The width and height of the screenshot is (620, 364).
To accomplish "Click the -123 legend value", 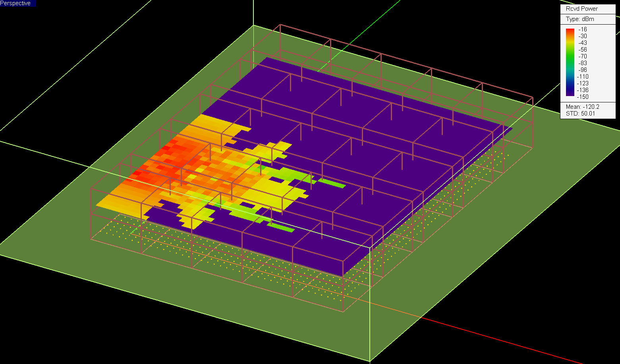I will pyautogui.click(x=583, y=83).
